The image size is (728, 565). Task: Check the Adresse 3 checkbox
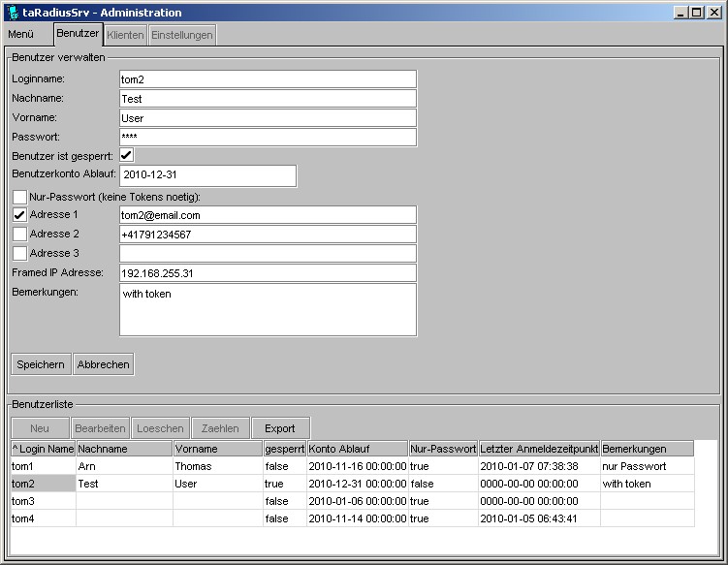[19, 254]
